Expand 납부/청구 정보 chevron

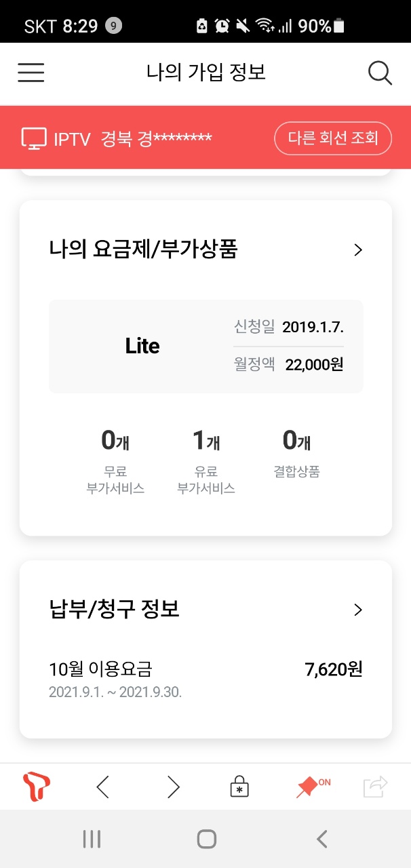click(358, 610)
